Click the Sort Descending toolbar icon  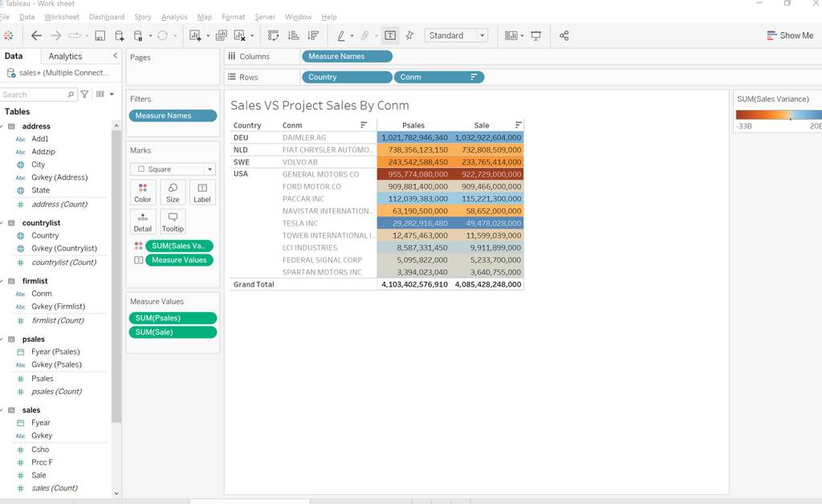tap(313, 35)
